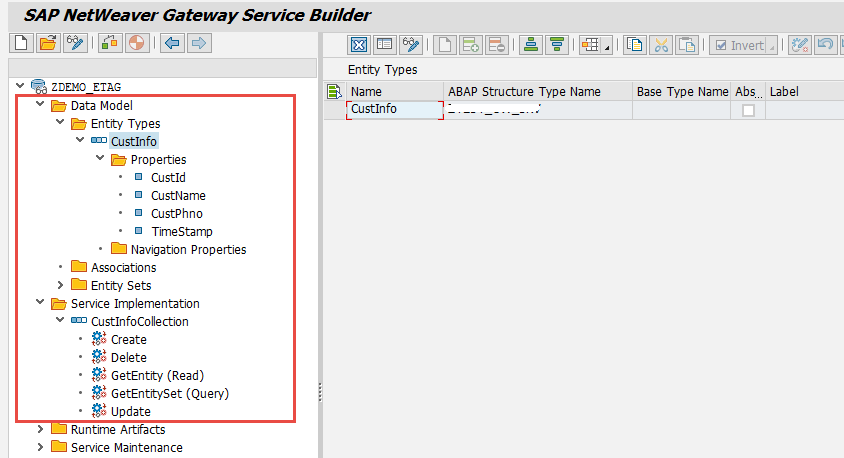
Task: Collapse the ZDEMO_ETAG project node
Action: pos(20,86)
